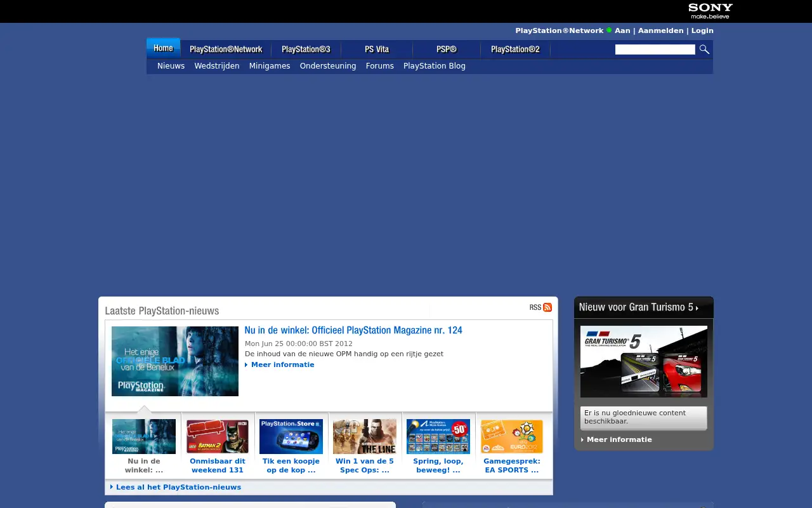Viewport: 812px width, 508px height.
Task: Click the green PlayStation Network status indicator
Action: pyautogui.click(x=609, y=30)
